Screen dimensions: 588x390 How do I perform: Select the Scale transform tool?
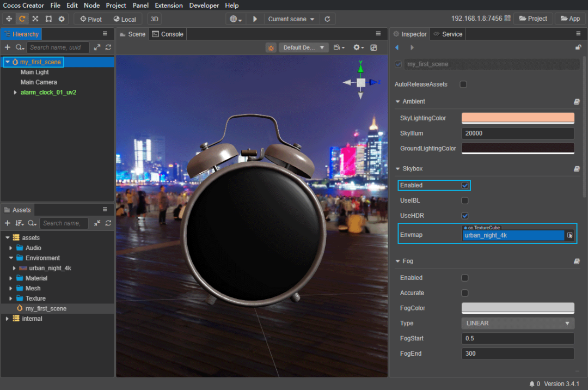tap(35, 19)
